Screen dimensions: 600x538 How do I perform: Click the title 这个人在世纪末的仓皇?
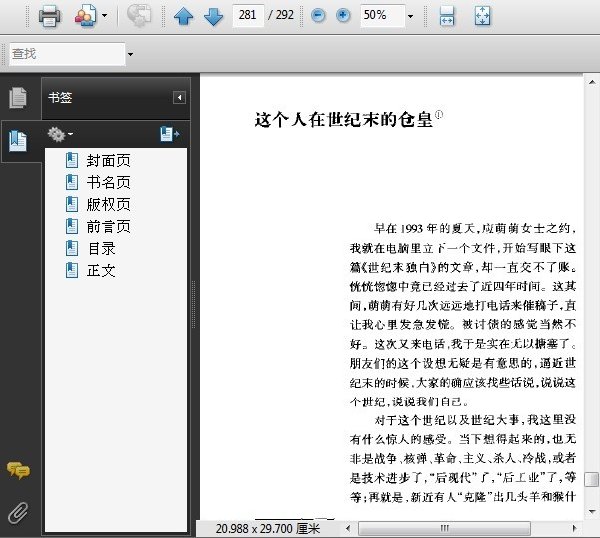click(x=343, y=119)
